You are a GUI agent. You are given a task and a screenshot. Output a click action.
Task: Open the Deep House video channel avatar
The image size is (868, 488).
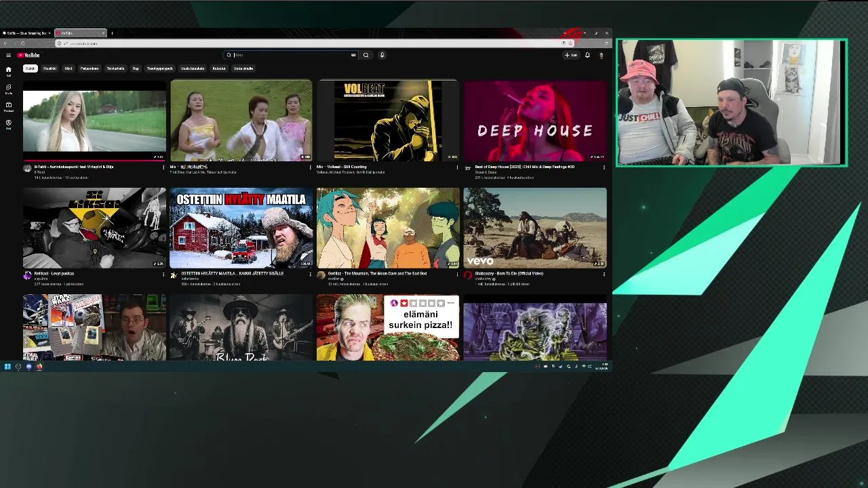coord(468,168)
